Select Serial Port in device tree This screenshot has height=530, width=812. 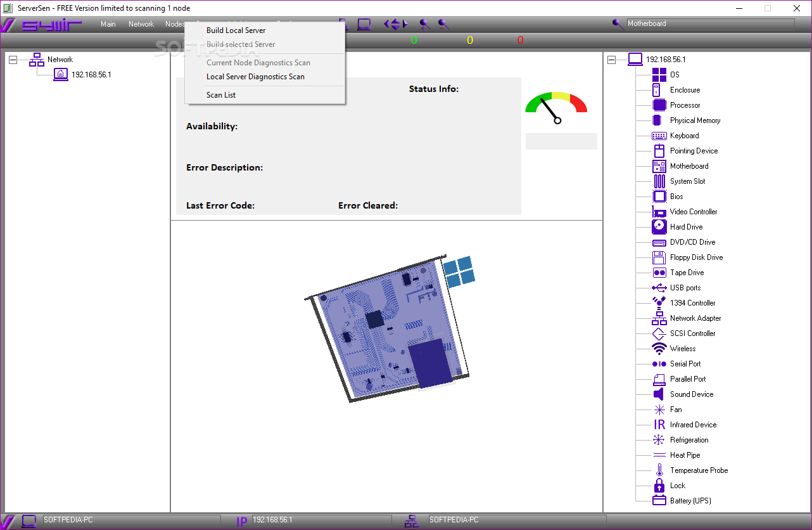coord(685,364)
